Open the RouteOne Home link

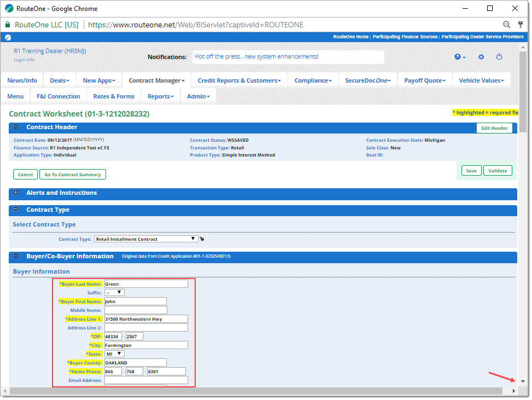pyautogui.click(x=350, y=37)
